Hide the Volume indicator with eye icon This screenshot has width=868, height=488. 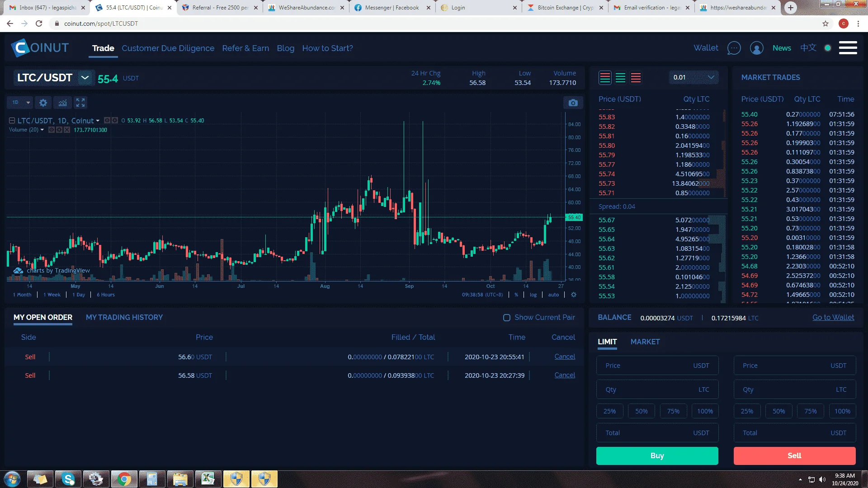click(52, 130)
